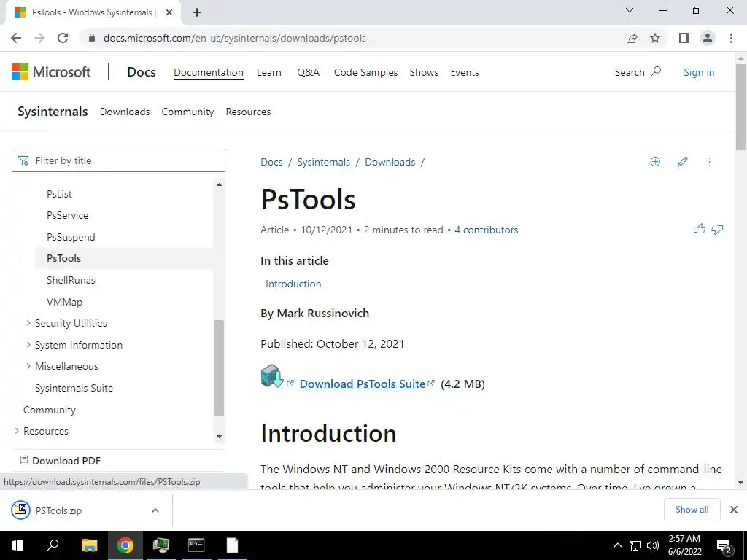Select PsService in sidebar tree
747x560 pixels.
[67, 215]
